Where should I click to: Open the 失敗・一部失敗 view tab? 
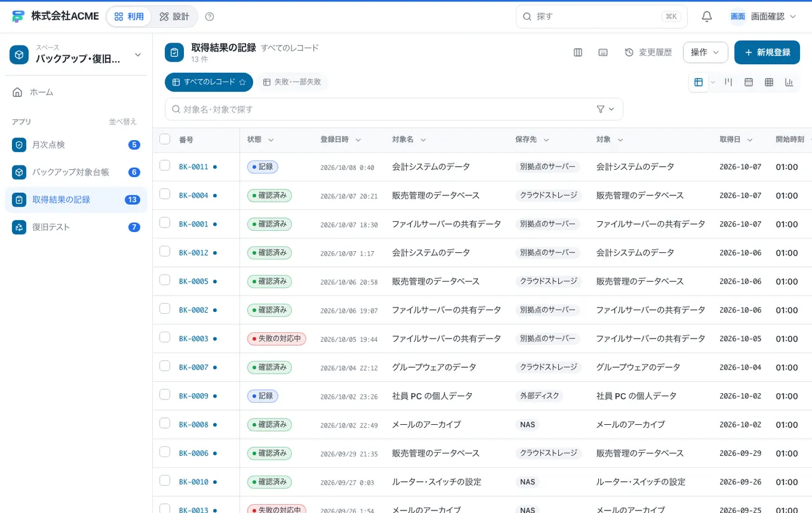[292, 82]
